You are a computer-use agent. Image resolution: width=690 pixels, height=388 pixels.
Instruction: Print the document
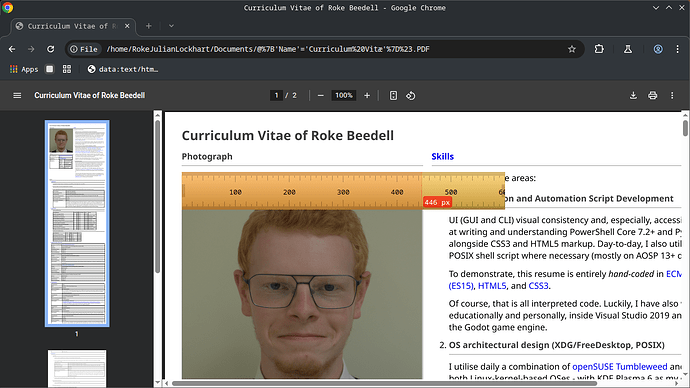(653, 95)
